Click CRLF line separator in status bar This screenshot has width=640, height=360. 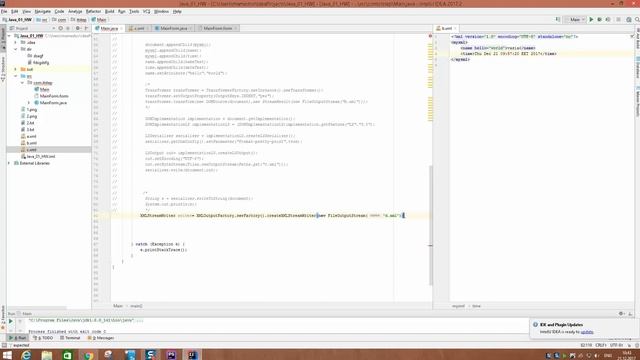click(x=600, y=345)
